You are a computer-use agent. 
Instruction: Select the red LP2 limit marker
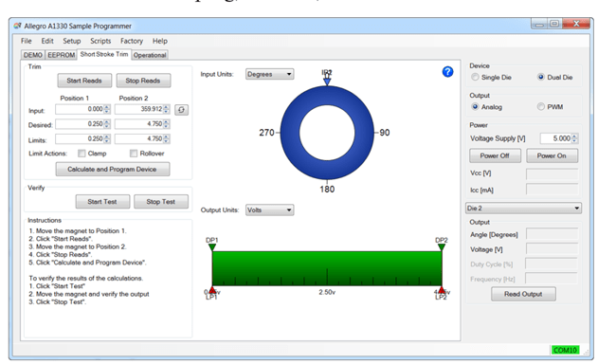pyautogui.click(x=442, y=290)
